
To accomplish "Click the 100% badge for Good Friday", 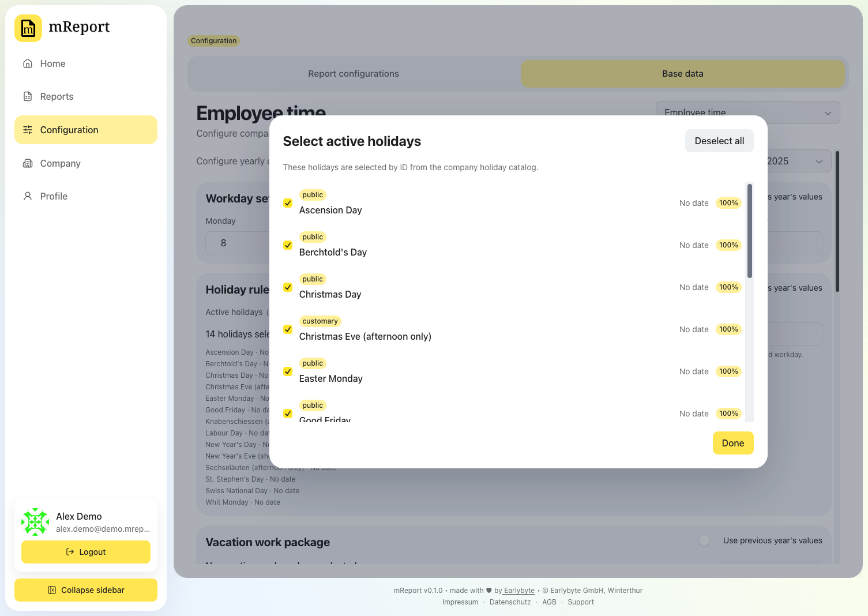I will pyautogui.click(x=728, y=414).
